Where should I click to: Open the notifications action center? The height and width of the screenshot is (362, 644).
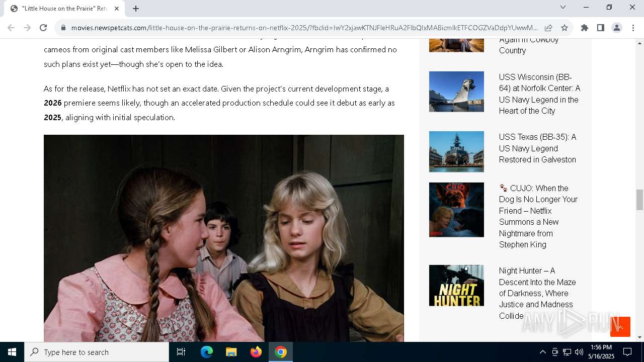coord(627,352)
